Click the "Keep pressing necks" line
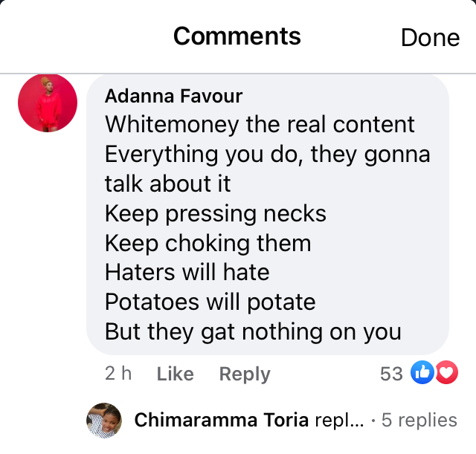The image size is (476, 454). 216,214
